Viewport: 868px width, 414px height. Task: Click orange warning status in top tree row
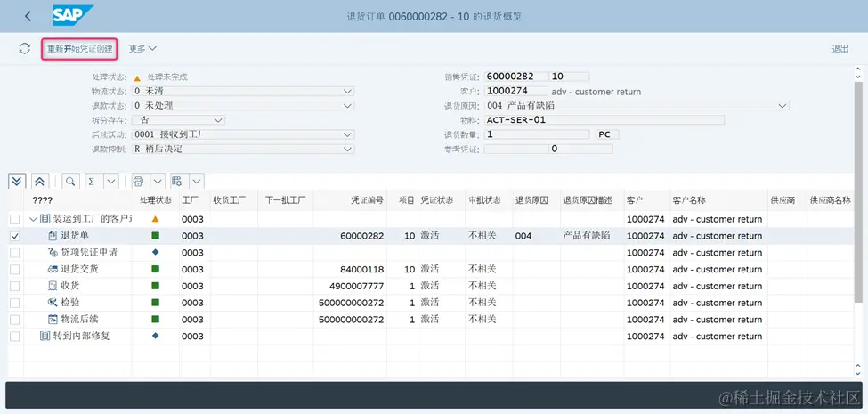click(x=155, y=219)
